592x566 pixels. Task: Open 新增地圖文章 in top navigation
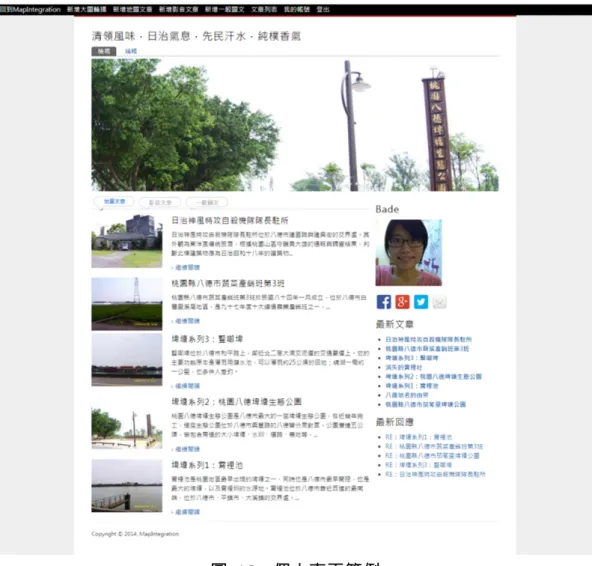pos(133,9)
